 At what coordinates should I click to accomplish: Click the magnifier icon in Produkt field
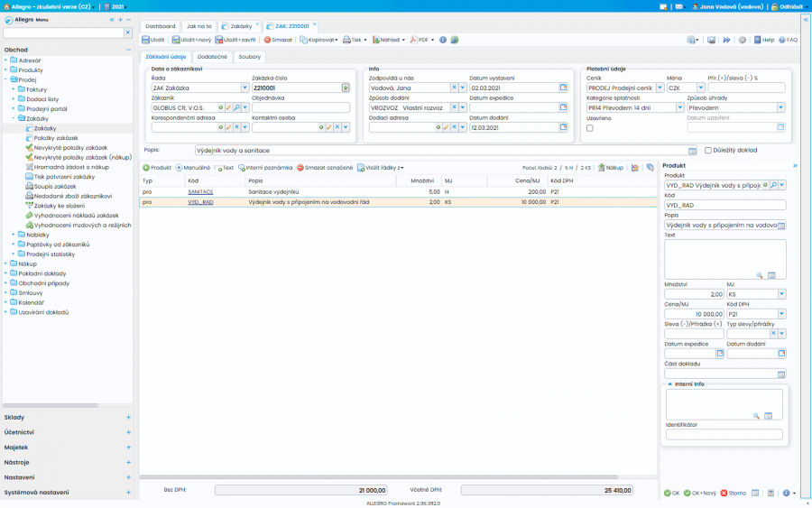point(773,185)
